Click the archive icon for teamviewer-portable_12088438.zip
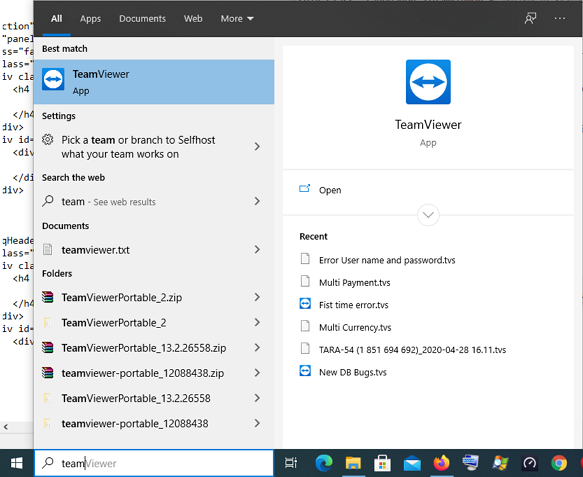The height and width of the screenshot is (477, 583). 48,373
